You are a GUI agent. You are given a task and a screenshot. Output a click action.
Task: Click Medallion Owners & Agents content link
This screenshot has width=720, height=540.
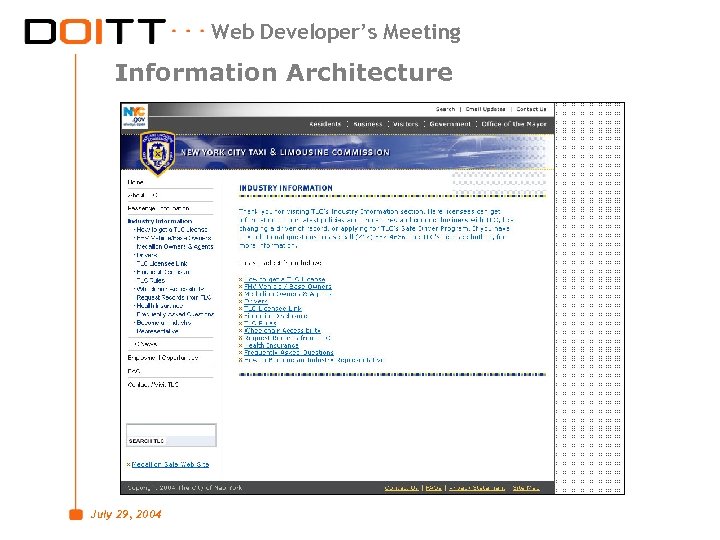288,294
